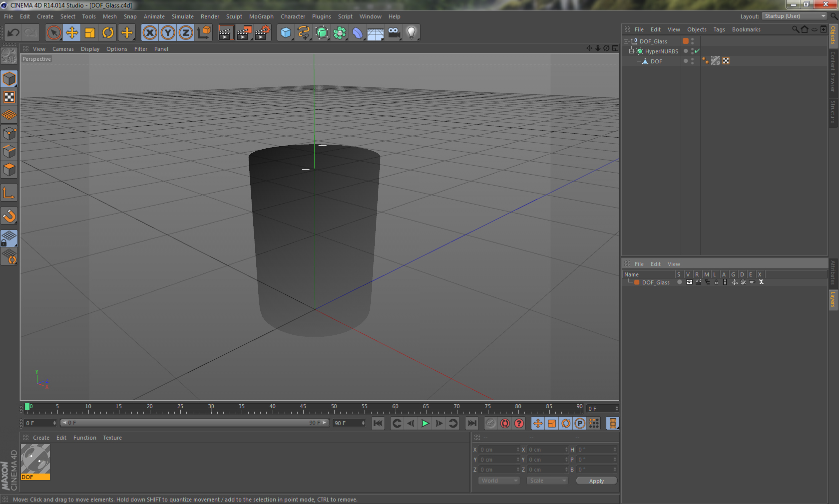Activate the Scale tool in top toolbar
The image size is (839, 504).
[x=90, y=33]
